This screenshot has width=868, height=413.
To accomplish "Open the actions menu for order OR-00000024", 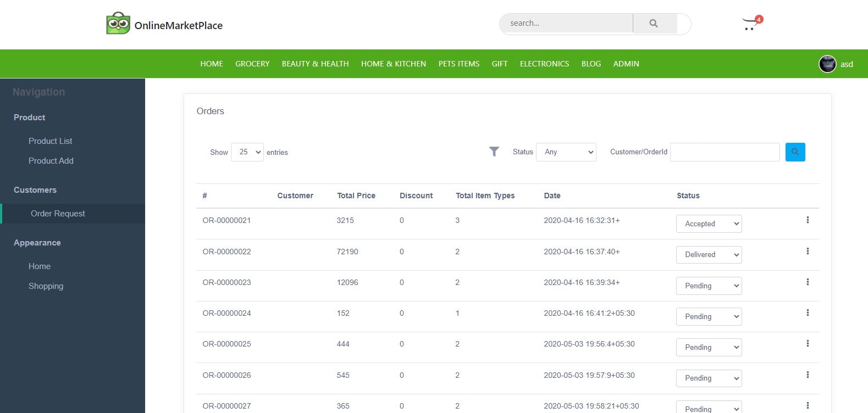I will click(808, 313).
